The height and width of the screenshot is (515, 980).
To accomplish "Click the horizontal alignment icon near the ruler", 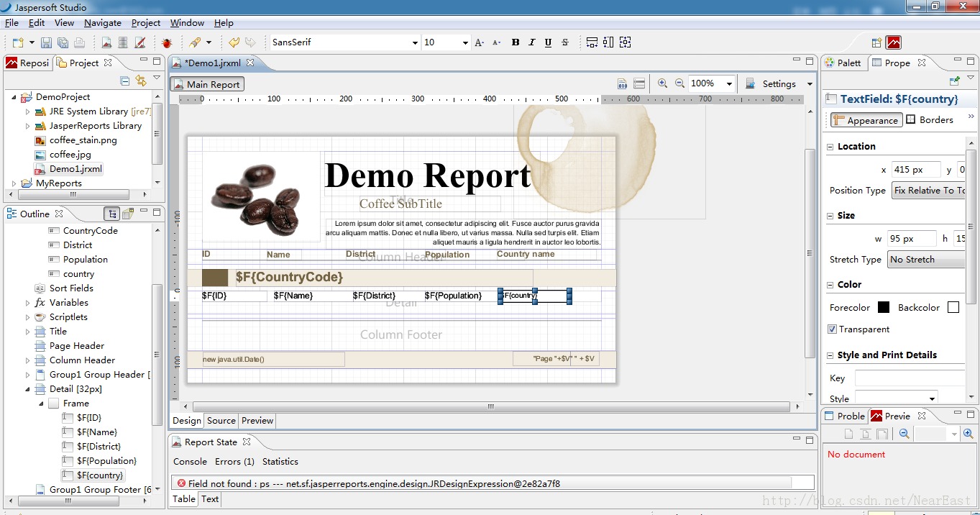I will coord(592,42).
